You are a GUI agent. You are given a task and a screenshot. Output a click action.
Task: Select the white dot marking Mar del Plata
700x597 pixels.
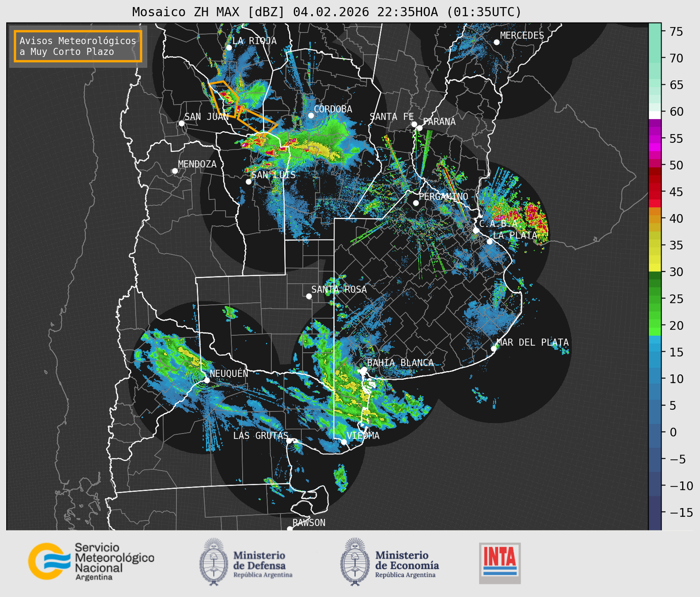click(493, 349)
